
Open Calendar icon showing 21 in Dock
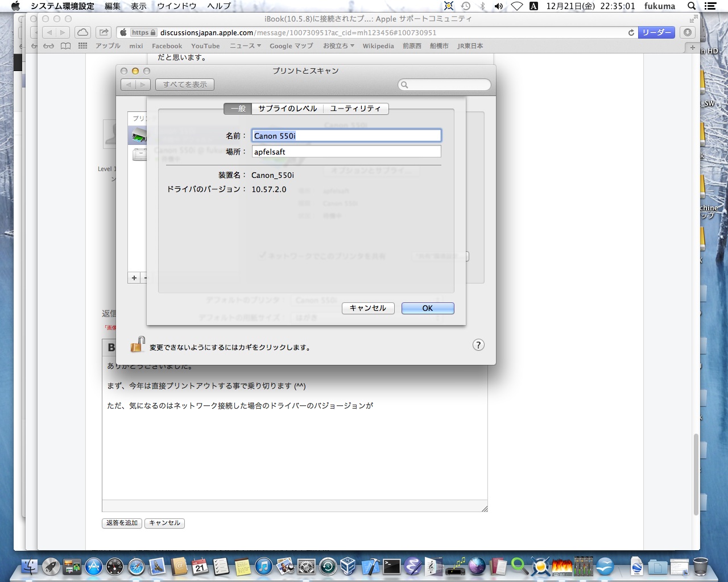(x=200, y=566)
